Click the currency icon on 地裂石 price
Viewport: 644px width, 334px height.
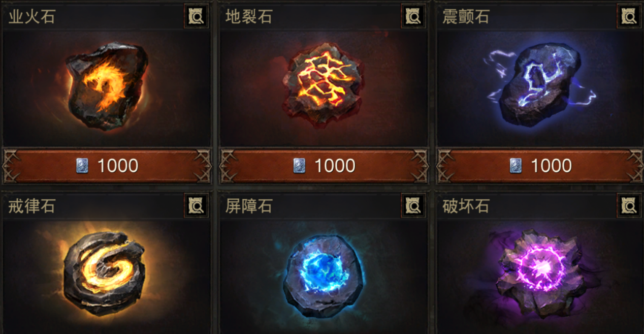(300, 166)
